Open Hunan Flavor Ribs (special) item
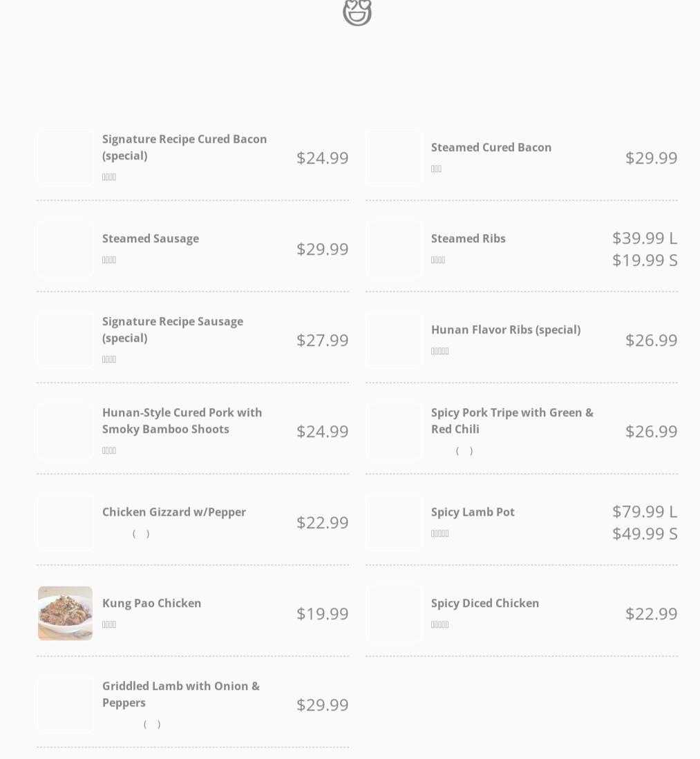Image resolution: width=700 pixels, height=759 pixels. (x=506, y=329)
